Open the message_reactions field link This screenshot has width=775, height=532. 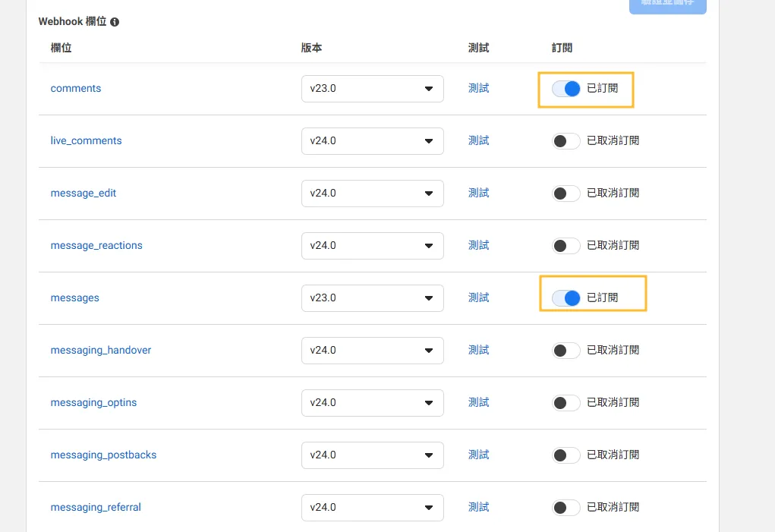96,246
